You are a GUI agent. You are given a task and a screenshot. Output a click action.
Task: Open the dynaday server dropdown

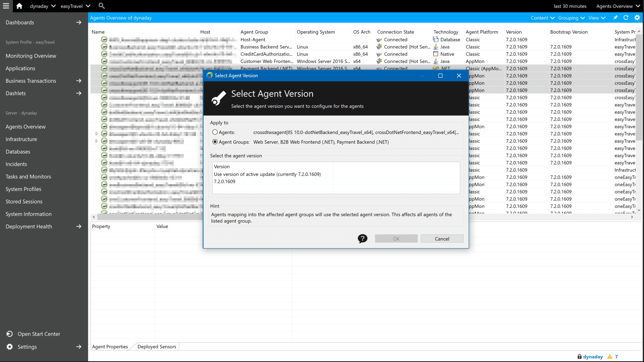pyautogui.click(x=43, y=6)
